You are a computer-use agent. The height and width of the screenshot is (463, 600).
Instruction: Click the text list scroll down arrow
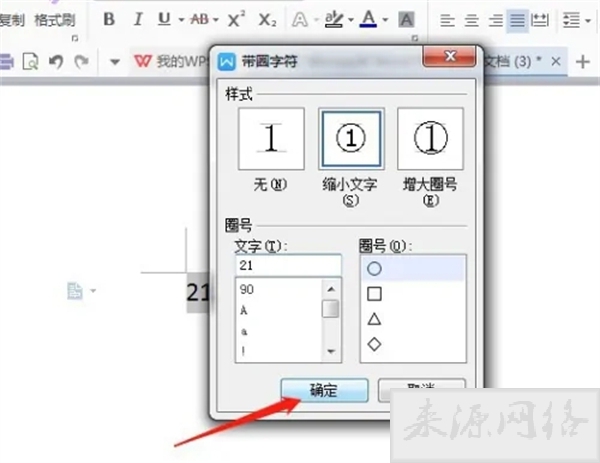coord(331,351)
